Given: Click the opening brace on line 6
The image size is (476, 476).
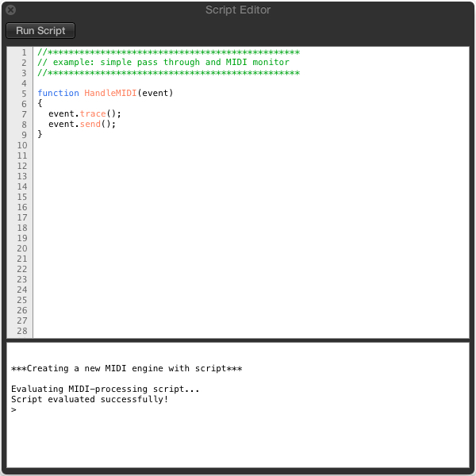Looking at the screenshot, I should (40, 103).
